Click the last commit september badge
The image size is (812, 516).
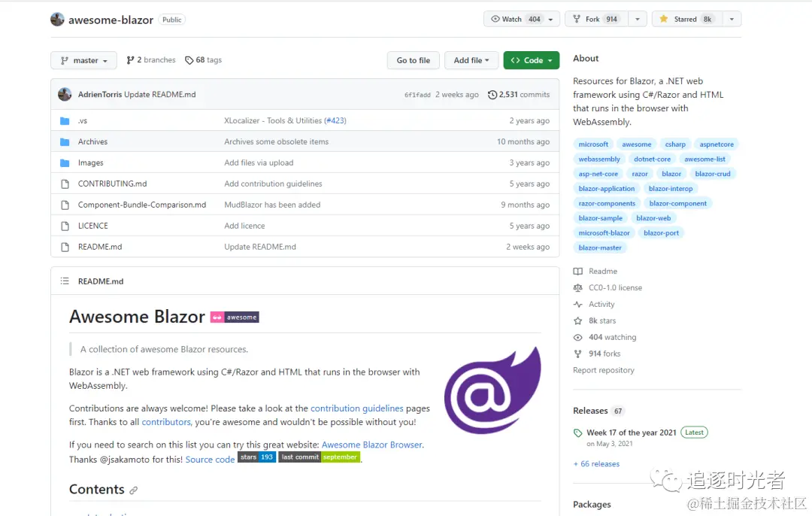point(320,457)
